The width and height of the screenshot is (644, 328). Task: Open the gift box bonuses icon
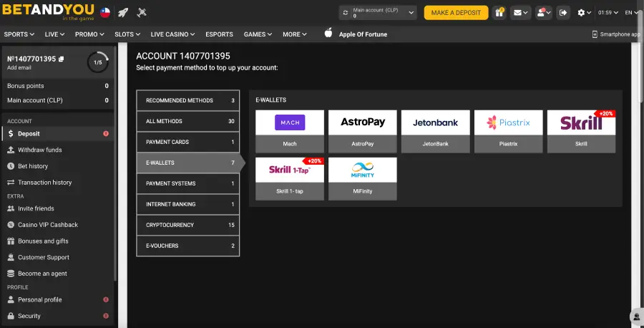pos(499,13)
